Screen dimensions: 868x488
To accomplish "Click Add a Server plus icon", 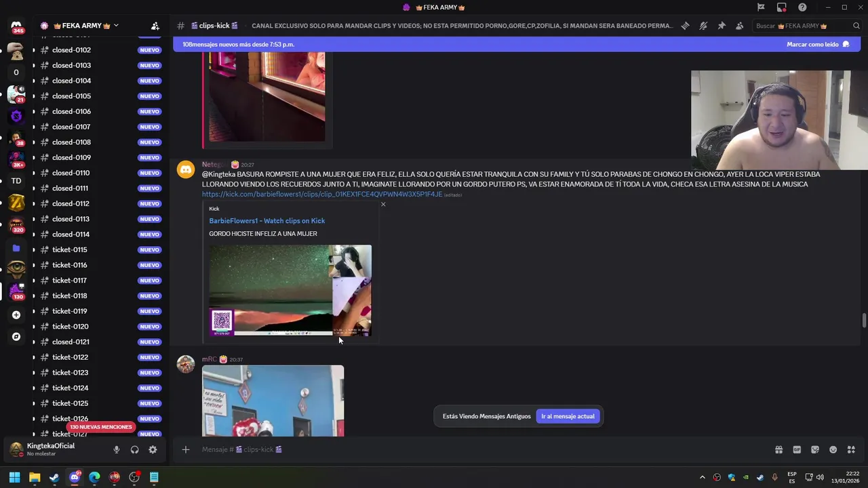I will pyautogui.click(x=16, y=314).
